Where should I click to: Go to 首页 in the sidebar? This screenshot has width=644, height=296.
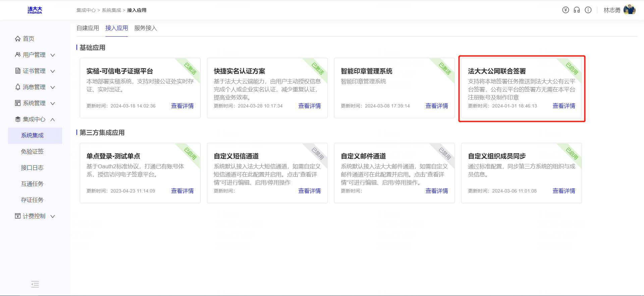tap(29, 39)
